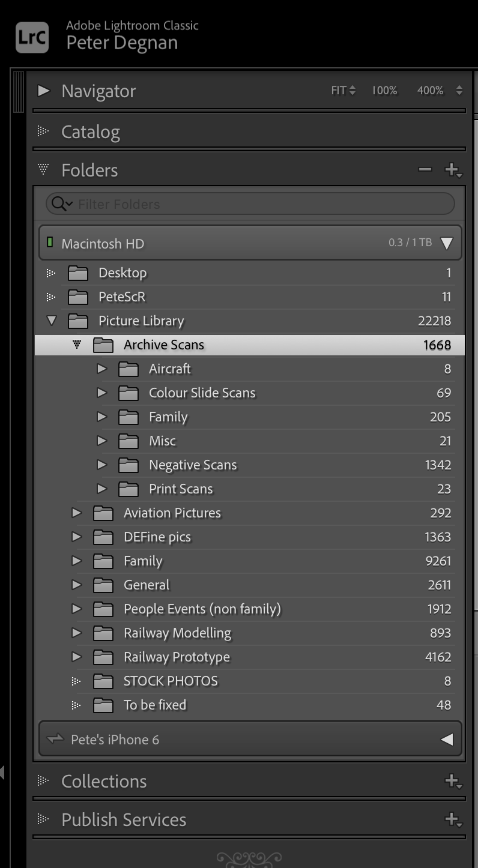The image size is (478, 868).
Task: Expand the Aviation Pictures folder
Action: pyautogui.click(x=76, y=513)
